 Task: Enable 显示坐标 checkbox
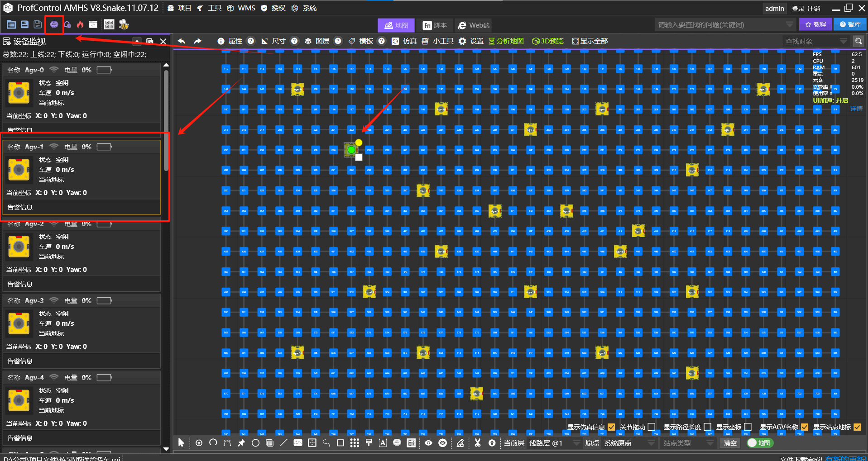click(748, 427)
